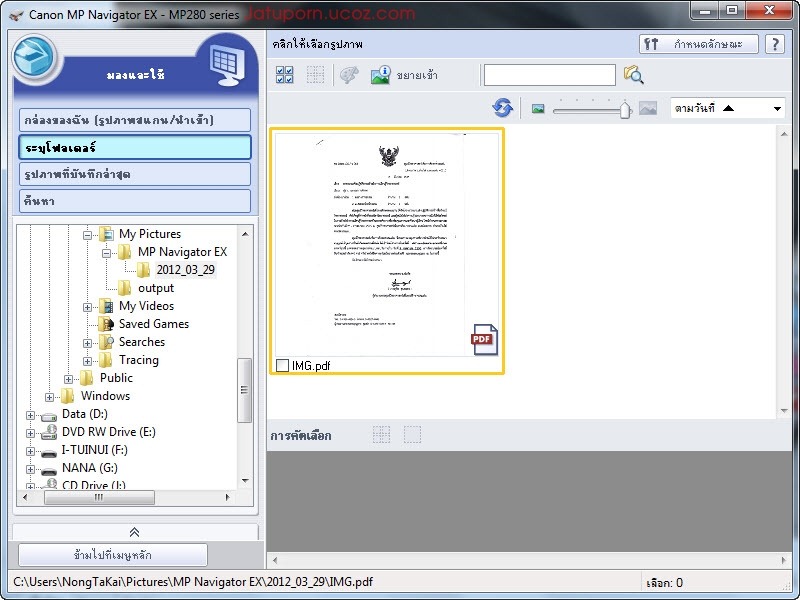Viewport: 800px width, 600px height.
Task: Click the Select All thumbnails icon
Action: pos(285,75)
